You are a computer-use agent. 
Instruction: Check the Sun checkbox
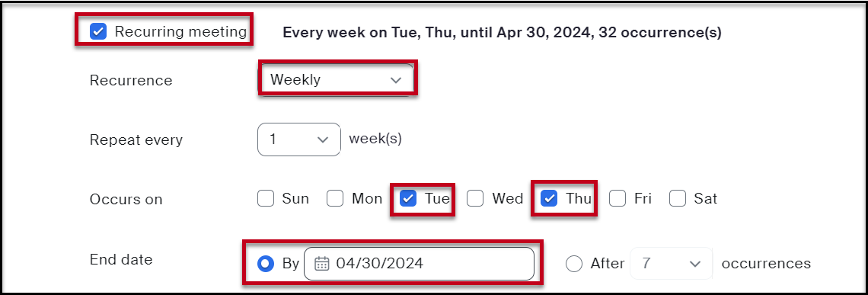[266, 198]
